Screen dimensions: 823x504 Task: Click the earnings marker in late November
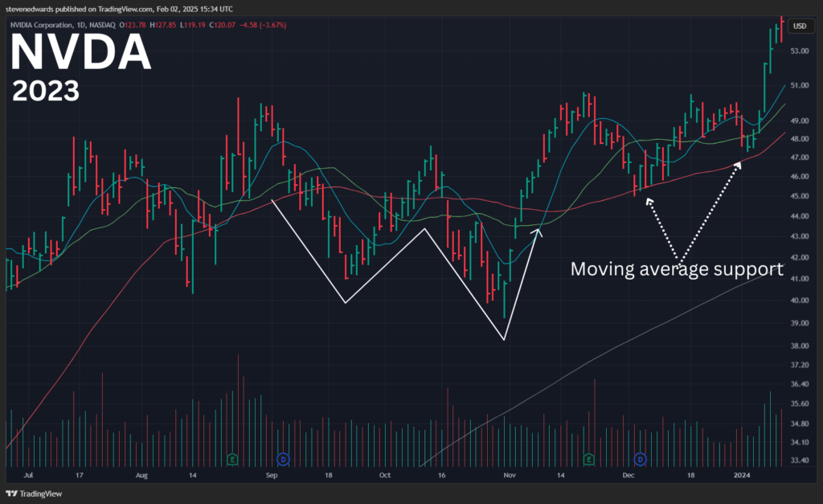pyautogui.click(x=589, y=460)
